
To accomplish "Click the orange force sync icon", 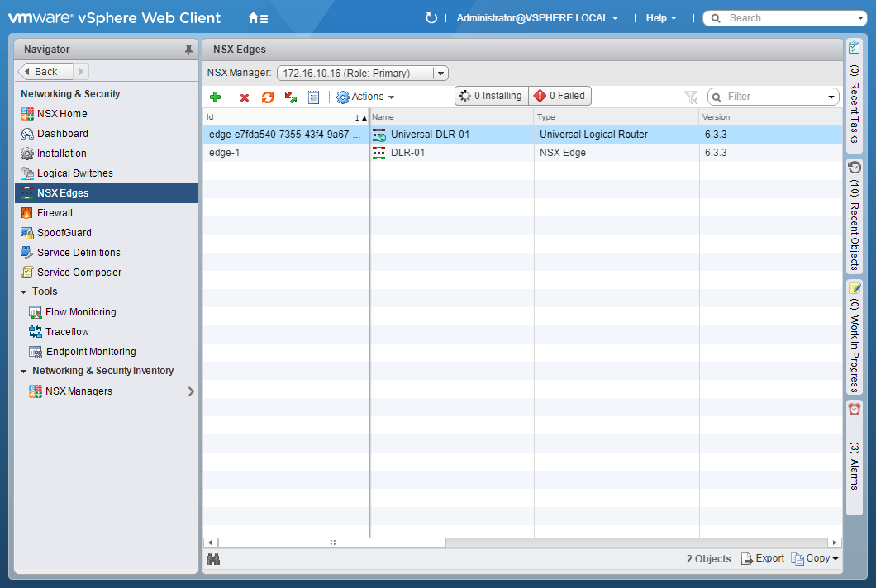I will [x=267, y=97].
